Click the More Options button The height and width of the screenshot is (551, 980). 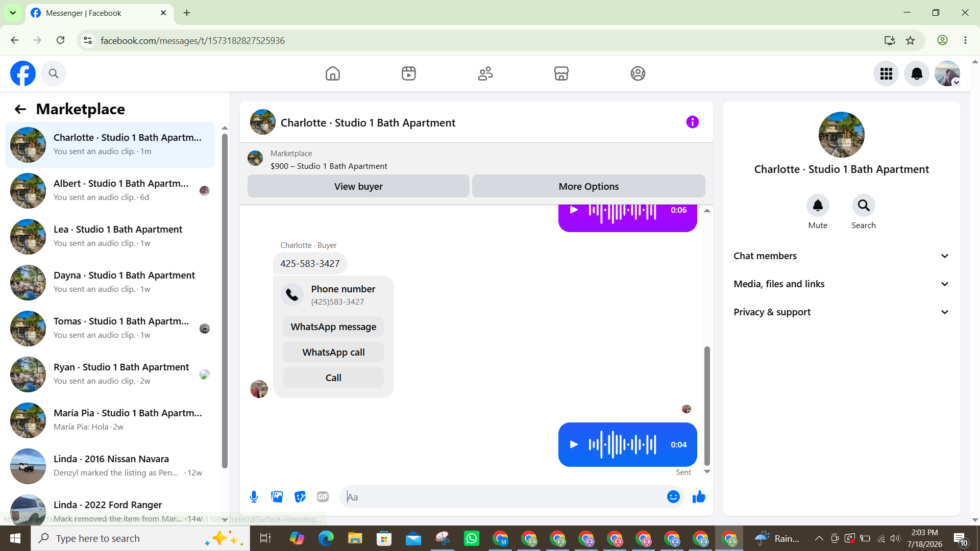pos(589,186)
